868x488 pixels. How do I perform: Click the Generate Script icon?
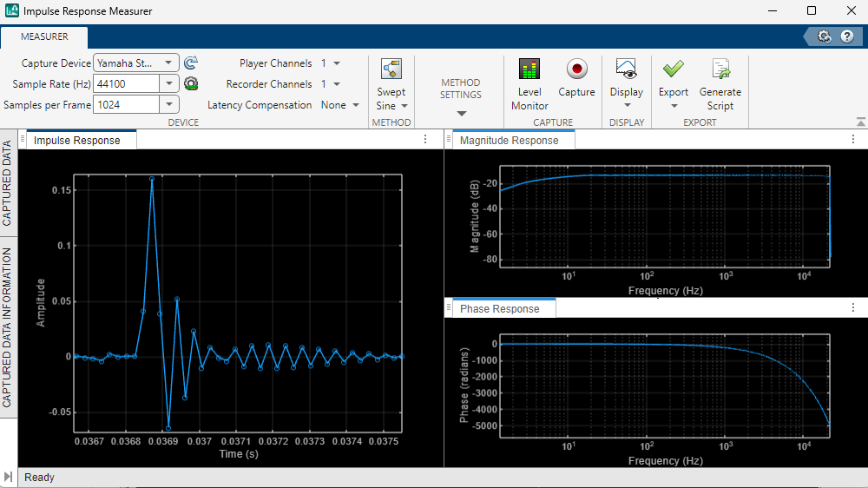pos(720,69)
